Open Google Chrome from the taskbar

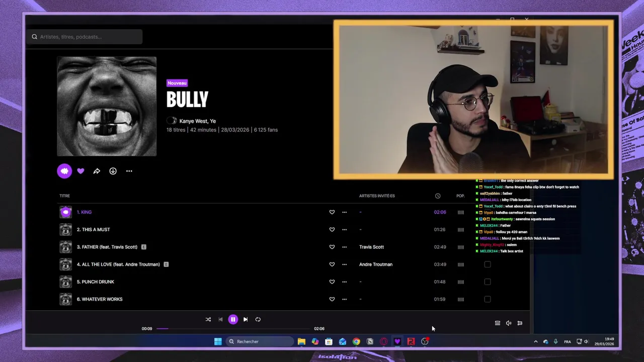point(356,341)
